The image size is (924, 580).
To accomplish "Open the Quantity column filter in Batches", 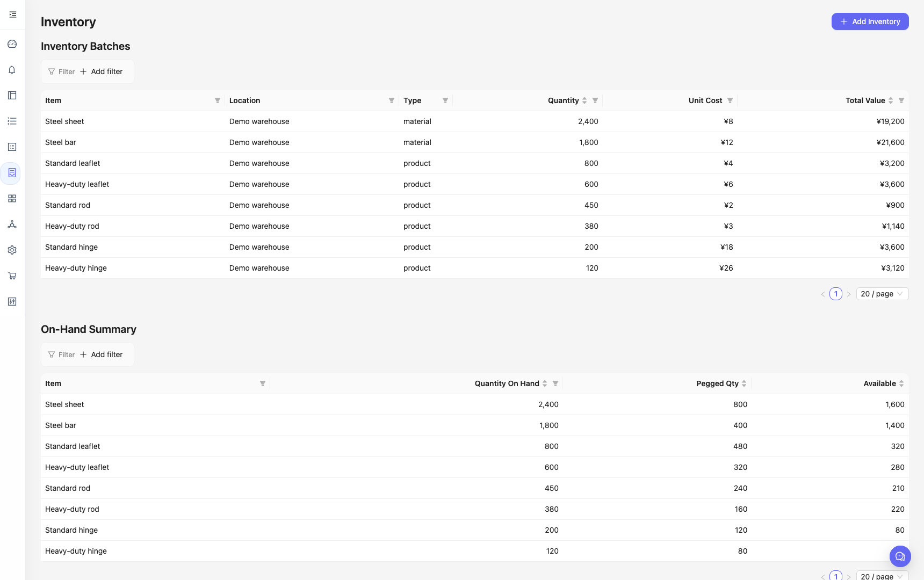I will click(595, 100).
